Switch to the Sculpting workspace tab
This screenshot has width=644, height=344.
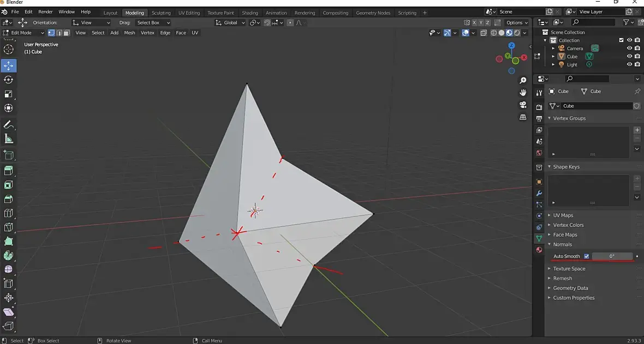click(160, 13)
